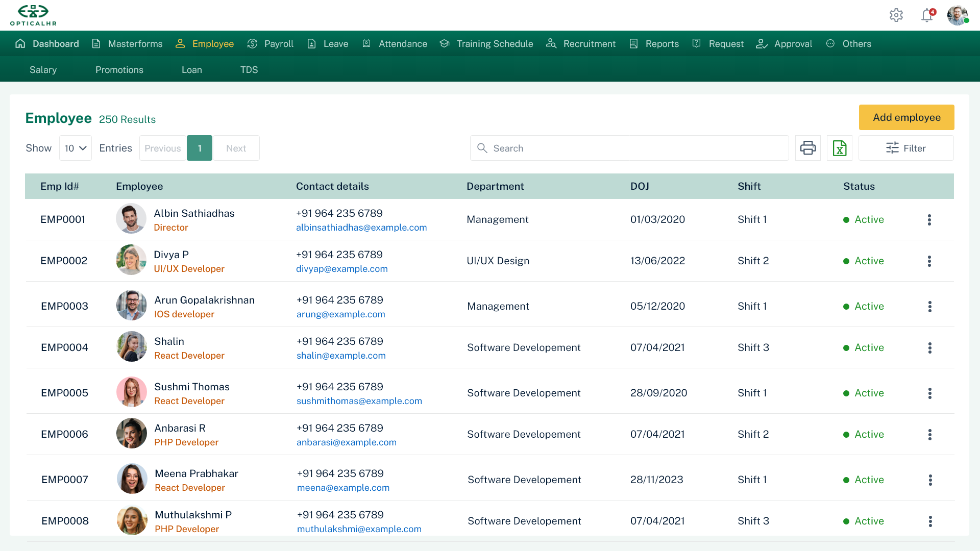Open the settings gear icon
Image resolution: width=980 pixels, height=551 pixels.
pos(896,15)
